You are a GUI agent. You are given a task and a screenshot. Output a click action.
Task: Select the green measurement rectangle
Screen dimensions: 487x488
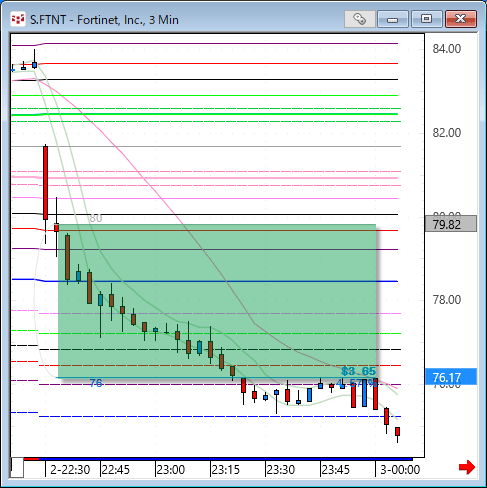click(x=217, y=301)
